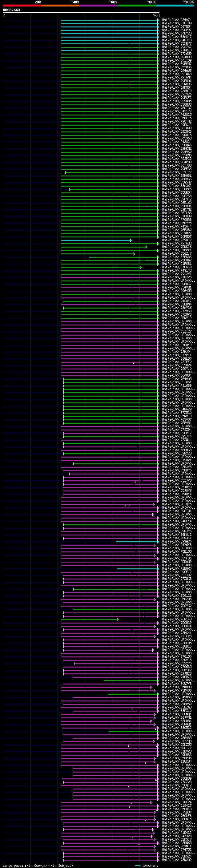Select UniRef100_Q9M554 label
197x868 pixels.
(x=176, y=88)
